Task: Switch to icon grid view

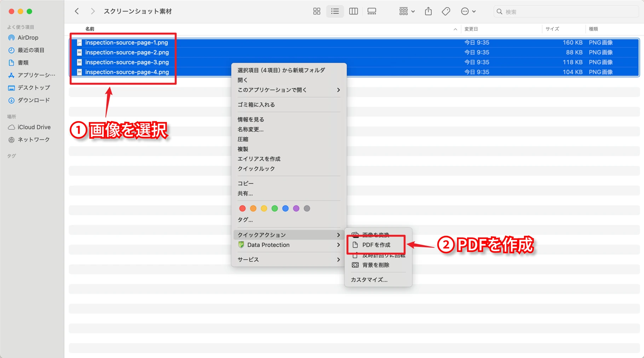Action: [317, 11]
